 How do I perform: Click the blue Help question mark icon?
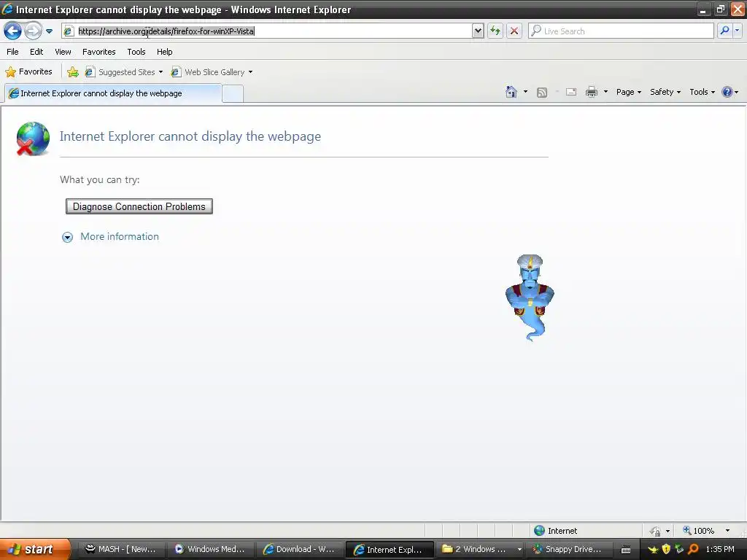coord(727,92)
